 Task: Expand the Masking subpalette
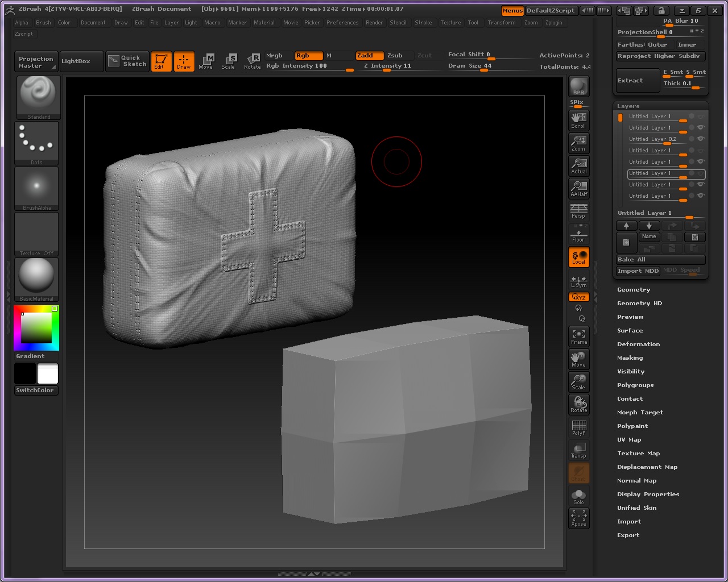630,358
